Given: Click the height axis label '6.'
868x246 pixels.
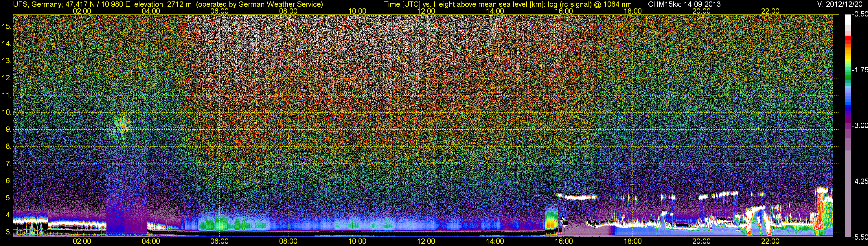Looking at the screenshot, I should 8,181.
